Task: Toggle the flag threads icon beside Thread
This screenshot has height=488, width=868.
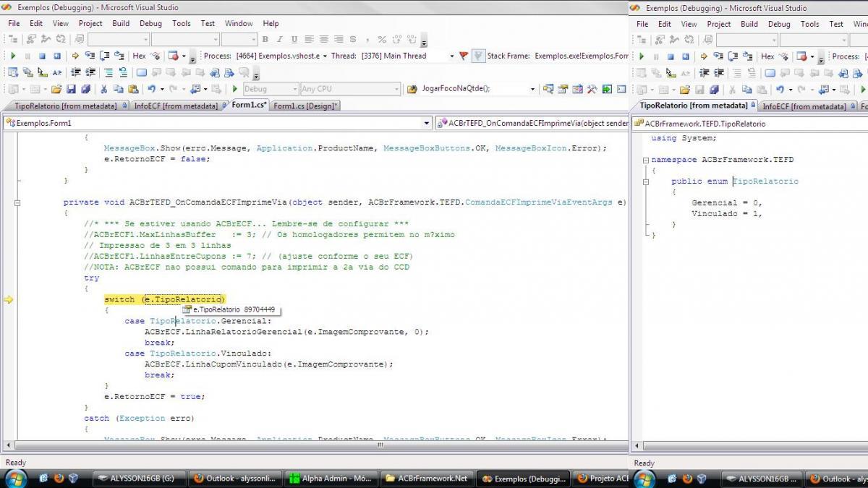Action: click(x=464, y=56)
